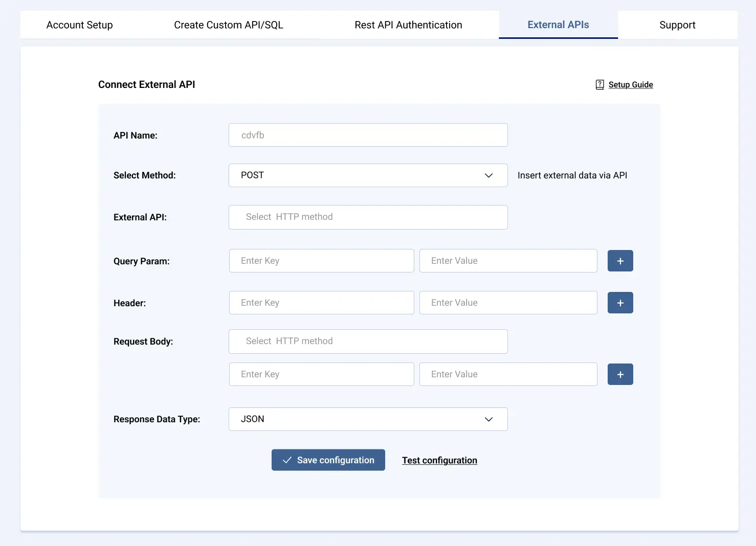The image size is (756, 546).
Task: Select the External APIs tab
Action: (x=558, y=25)
